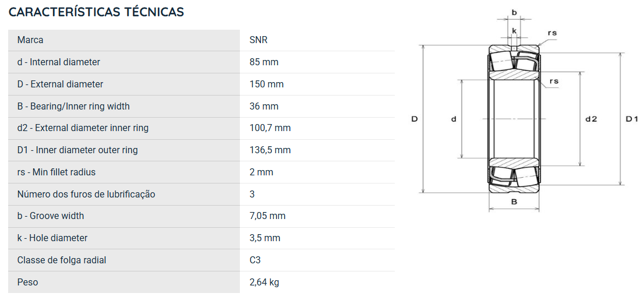Select the rs - Min fillet radius label
Screen dimensions: 644x300
coord(56,172)
